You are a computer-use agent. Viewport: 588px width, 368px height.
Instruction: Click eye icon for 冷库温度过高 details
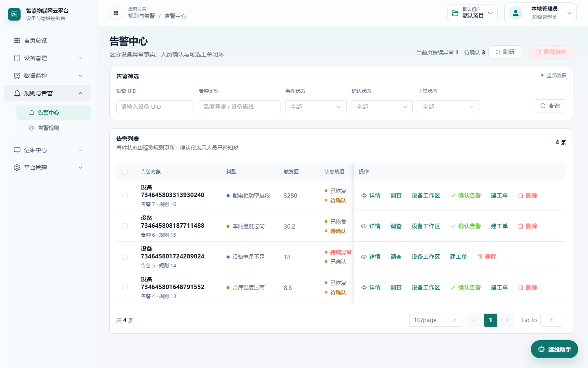click(x=364, y=287)
